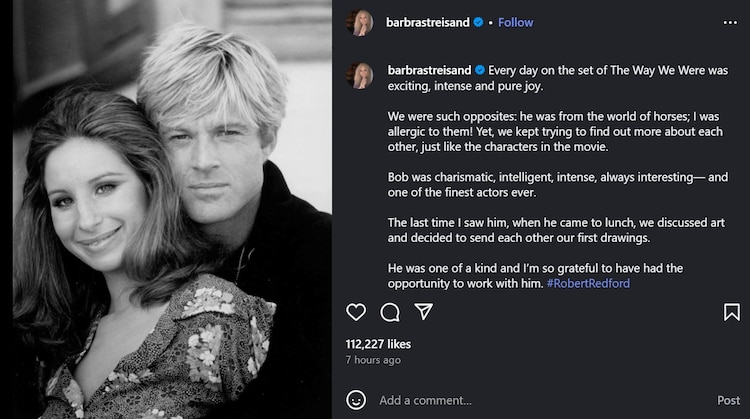The height and width of the screenshot is (419, 750).
Task: Open more options three-dot menu
Action: (x=732, y=22)
